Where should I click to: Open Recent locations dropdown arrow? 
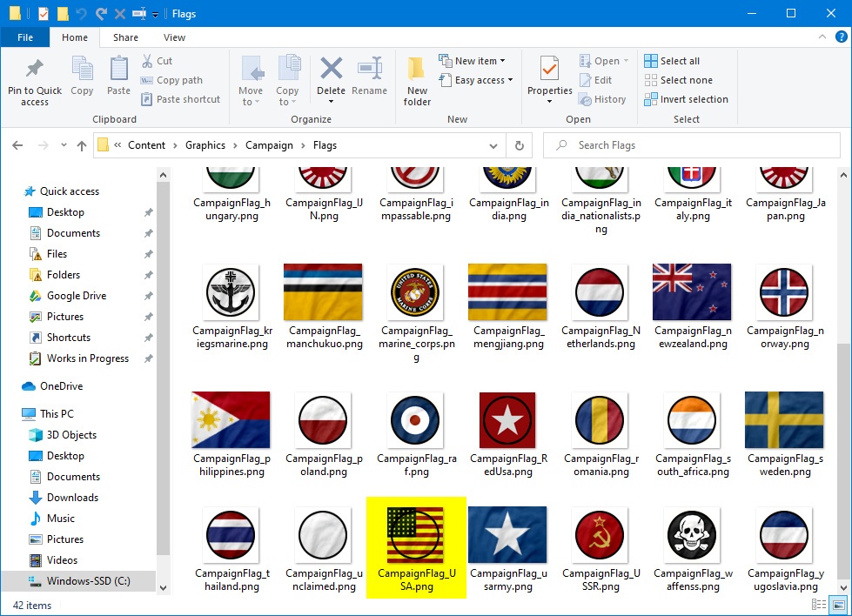coord(64,145)
